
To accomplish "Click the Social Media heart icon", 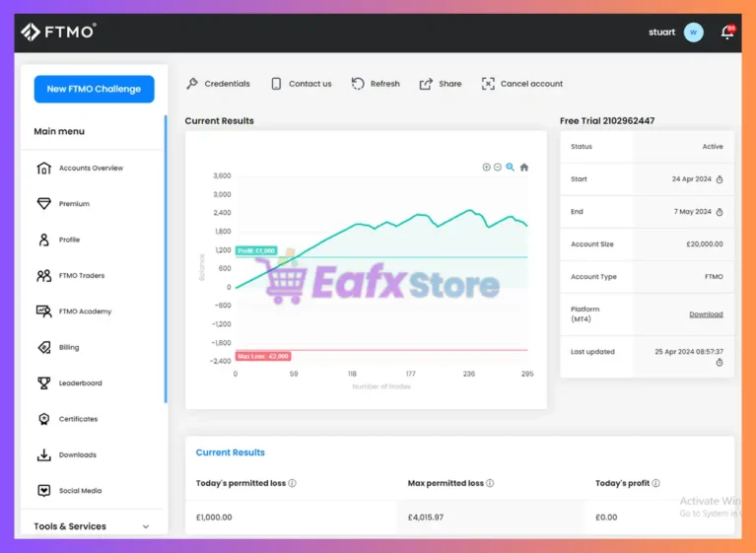I will [44, 490].
